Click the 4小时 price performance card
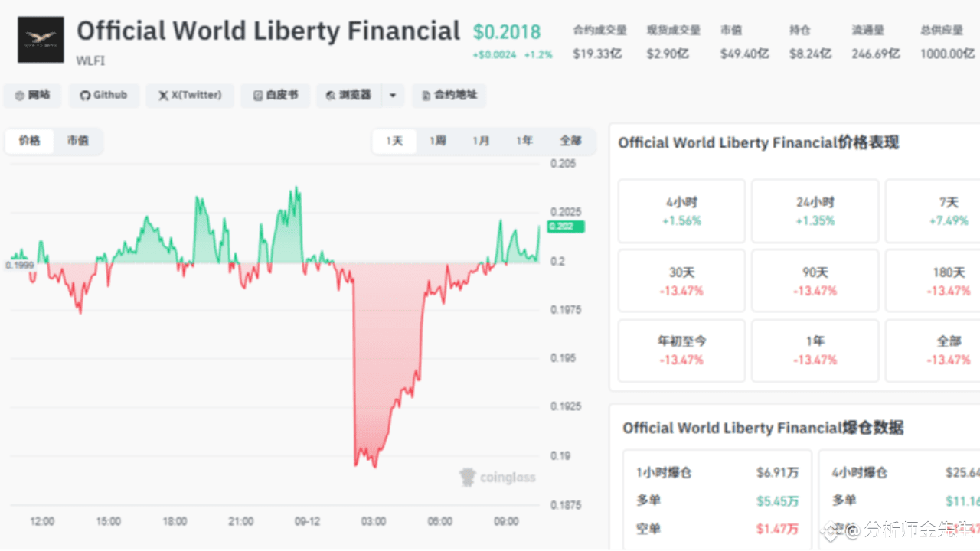Viewport: 980px width, 551px height. tap(681, 211)
